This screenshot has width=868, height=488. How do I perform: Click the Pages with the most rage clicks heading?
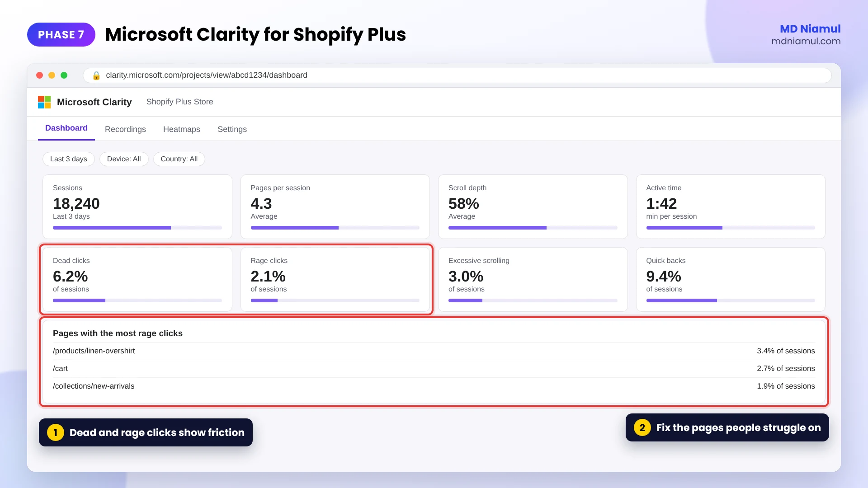pyautogui.click(x=118, y=333)
